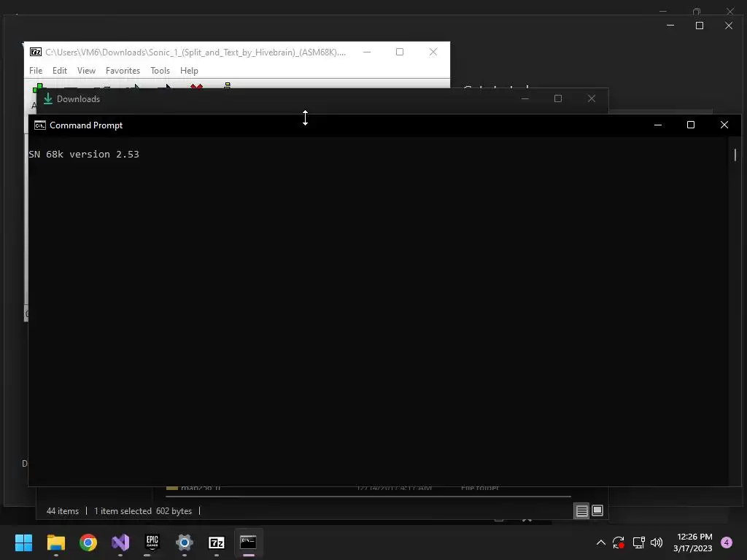Click the sync status tray icon
This screenshot has height=560, width=747.
tap(619, 542)
